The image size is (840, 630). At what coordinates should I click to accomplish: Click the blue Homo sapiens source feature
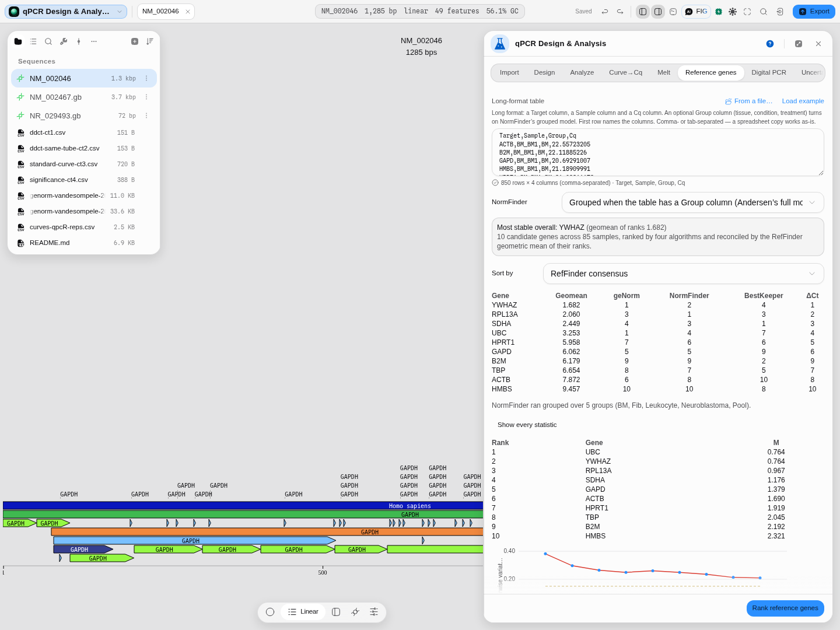[243, 506]
